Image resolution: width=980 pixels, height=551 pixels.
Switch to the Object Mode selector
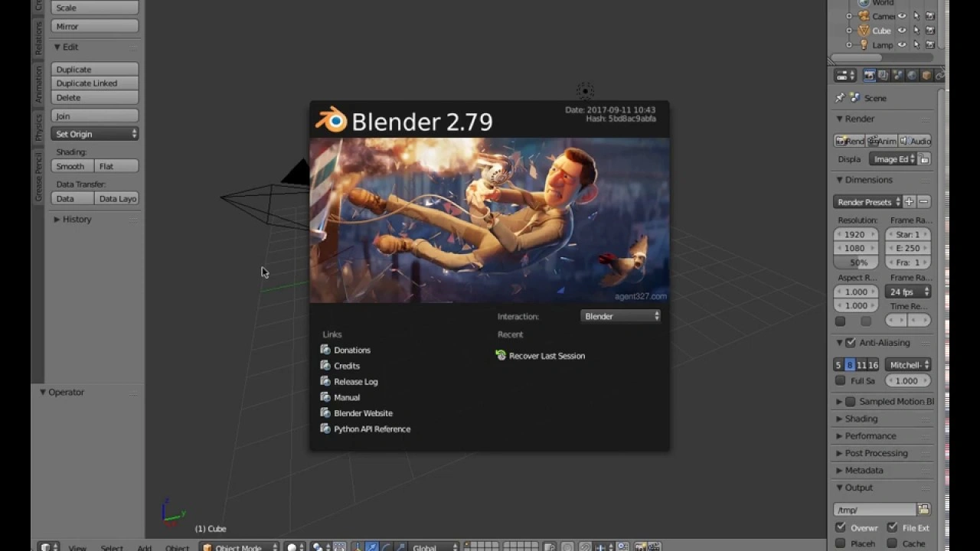point(237,546)
